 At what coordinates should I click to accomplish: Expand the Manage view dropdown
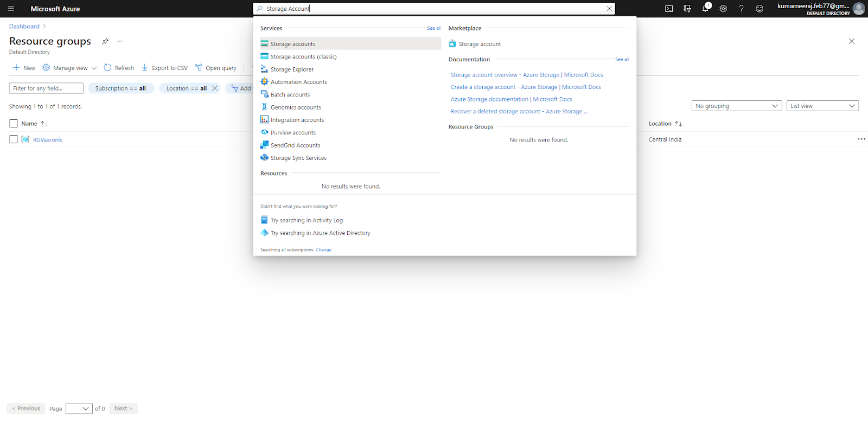point(69,68)
